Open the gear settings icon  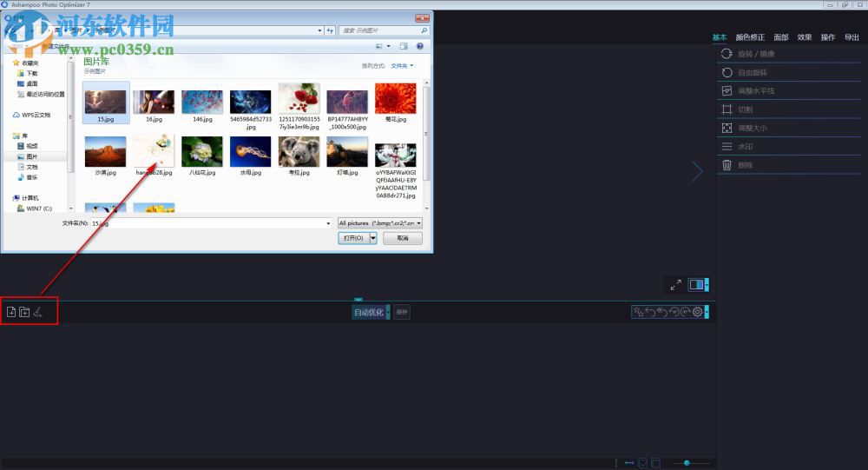tap(698, 312)
